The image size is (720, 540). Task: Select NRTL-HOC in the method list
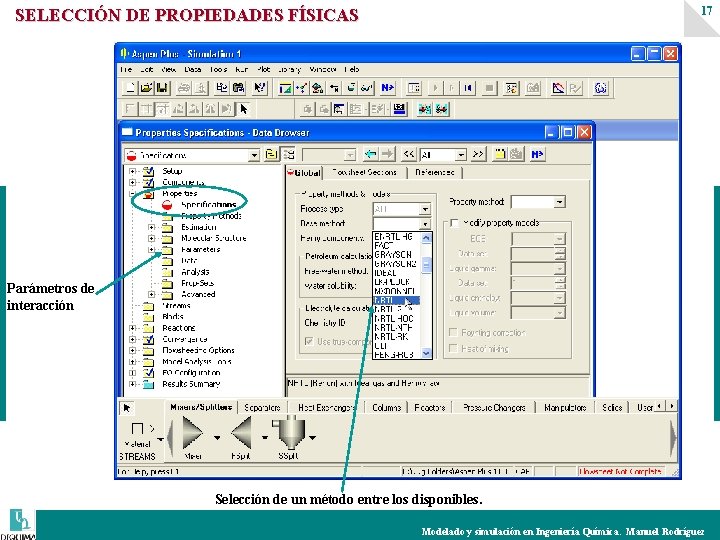click(396, 319)
